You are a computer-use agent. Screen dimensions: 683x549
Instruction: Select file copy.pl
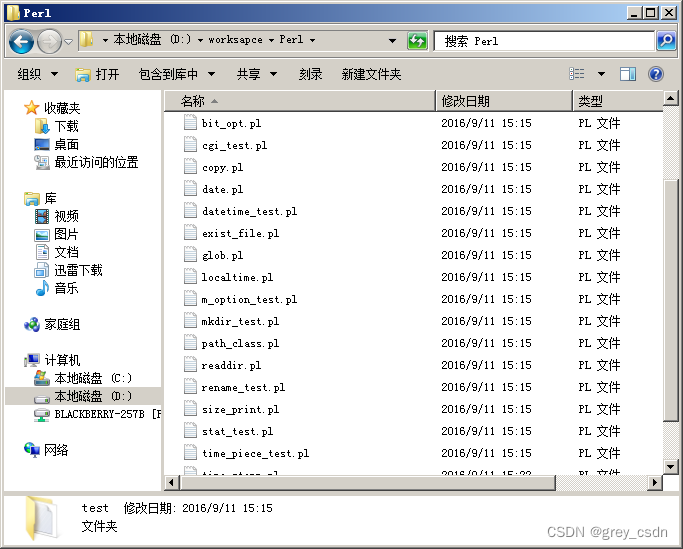[x=222, y=167]
